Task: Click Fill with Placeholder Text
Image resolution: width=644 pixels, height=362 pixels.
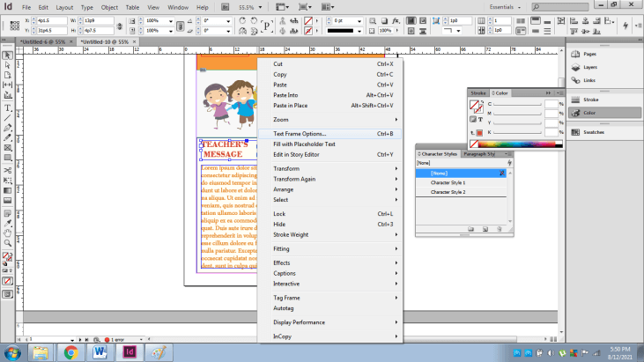Action: click(304, 144)
